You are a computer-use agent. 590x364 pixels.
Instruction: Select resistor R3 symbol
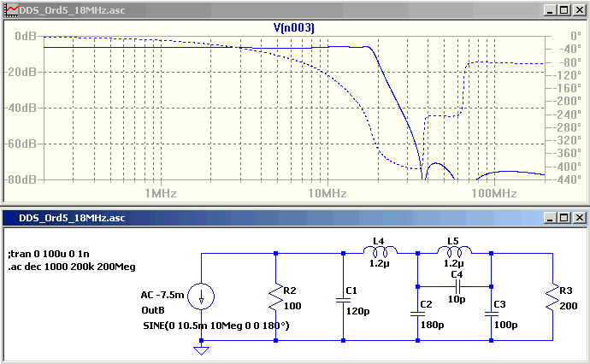(x=552, y=297)
